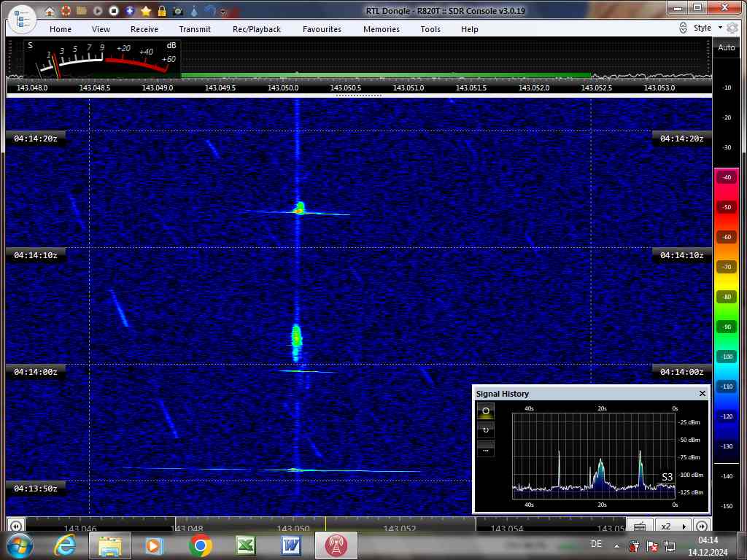Open the Tools ribbon tab
Screen dimensions: 747x560
(x=430, y=29)
